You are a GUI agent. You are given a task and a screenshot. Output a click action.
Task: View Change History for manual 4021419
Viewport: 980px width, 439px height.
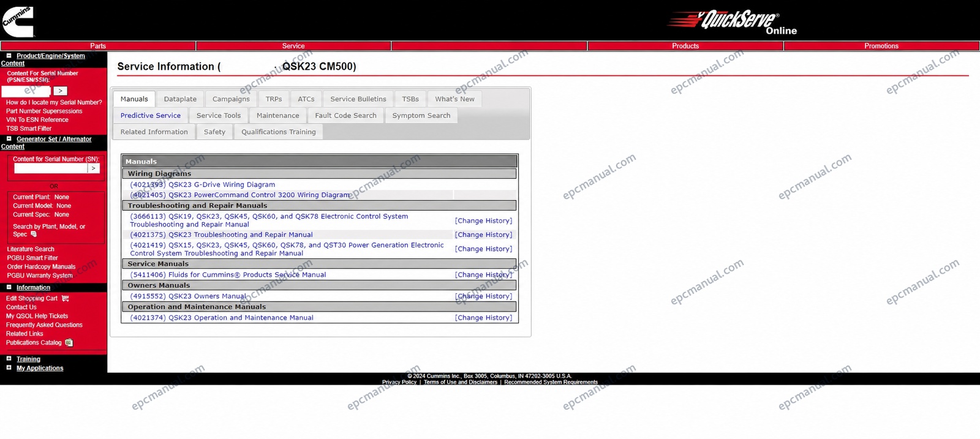point(483,249)
